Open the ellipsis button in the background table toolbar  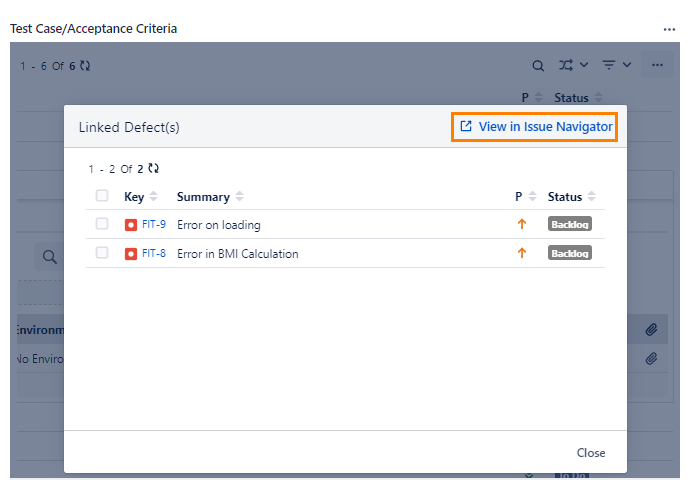(x=657, y=65)
